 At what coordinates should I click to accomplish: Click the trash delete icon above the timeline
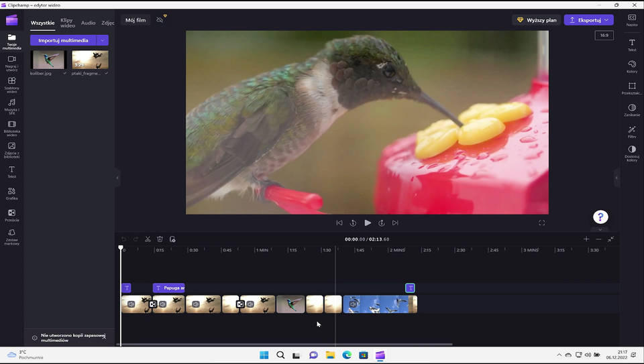[160, 239]
